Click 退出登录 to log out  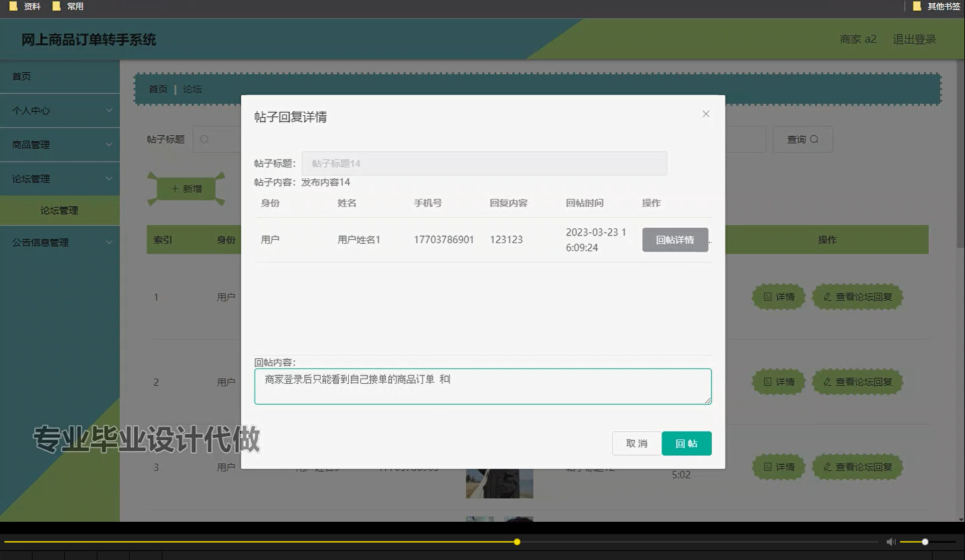point(914,39)
